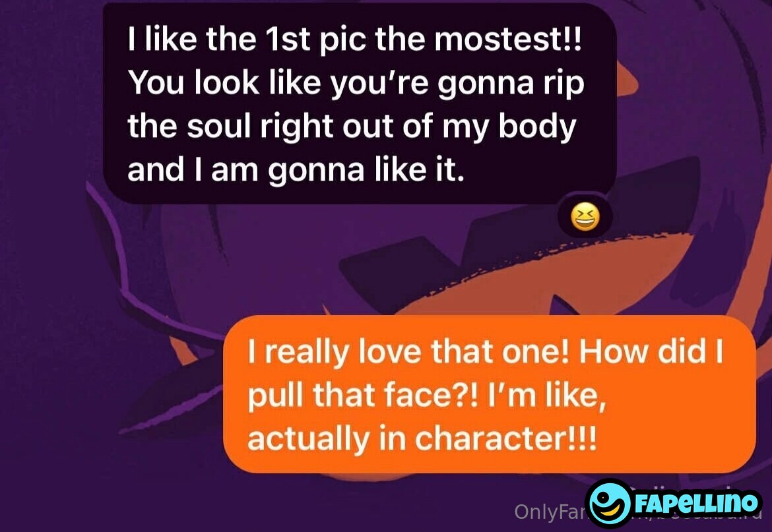
Task: Click the line "You look like you're gonna rip"
Action: [356, 84]
